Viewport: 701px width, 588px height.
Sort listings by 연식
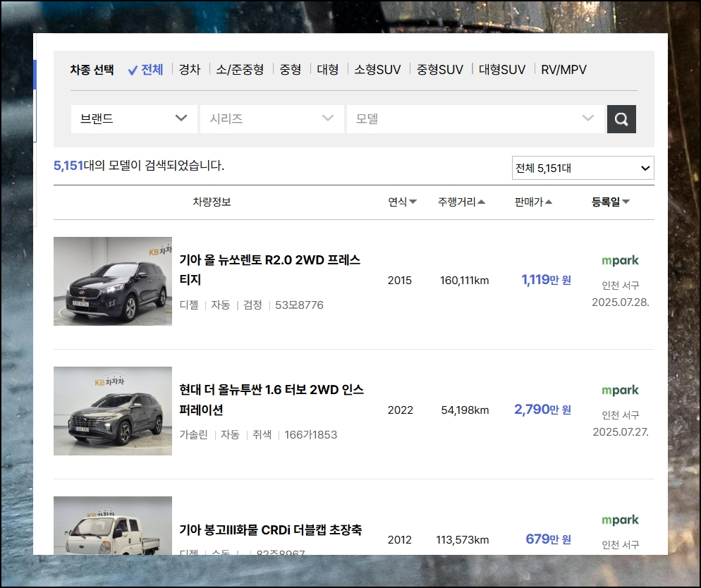click(x=403, y=202)
